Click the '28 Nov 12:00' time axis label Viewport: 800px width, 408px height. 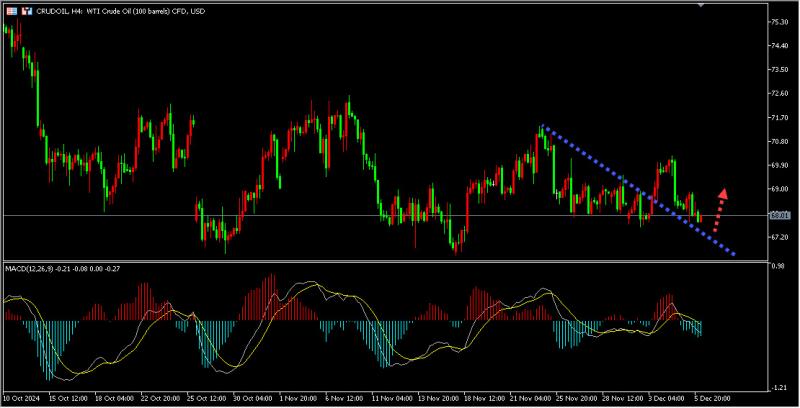point(622,398)
